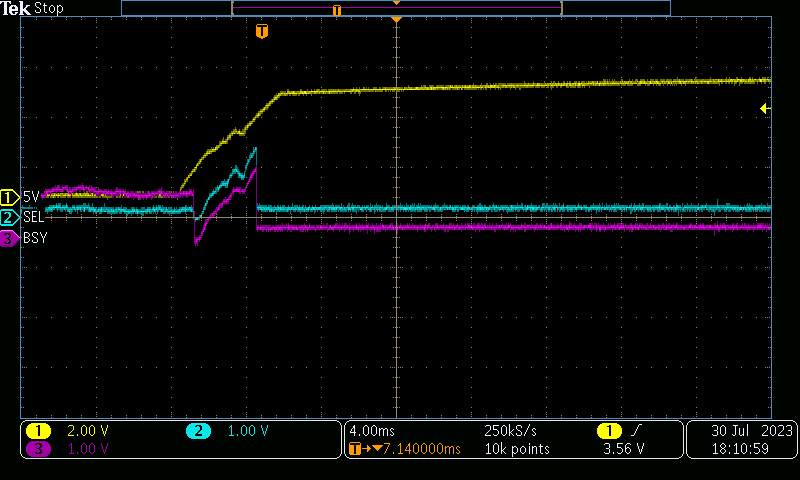Click the cyan channel 2 badge in readout
Image resolution: width=800 pixels, height=480 pixels.
pyautogui.click(x=198, y=431)
